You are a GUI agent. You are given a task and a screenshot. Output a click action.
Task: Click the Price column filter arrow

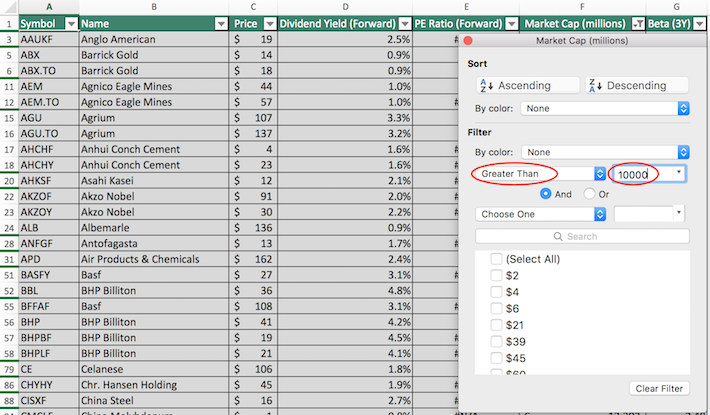tap(267, 22)
